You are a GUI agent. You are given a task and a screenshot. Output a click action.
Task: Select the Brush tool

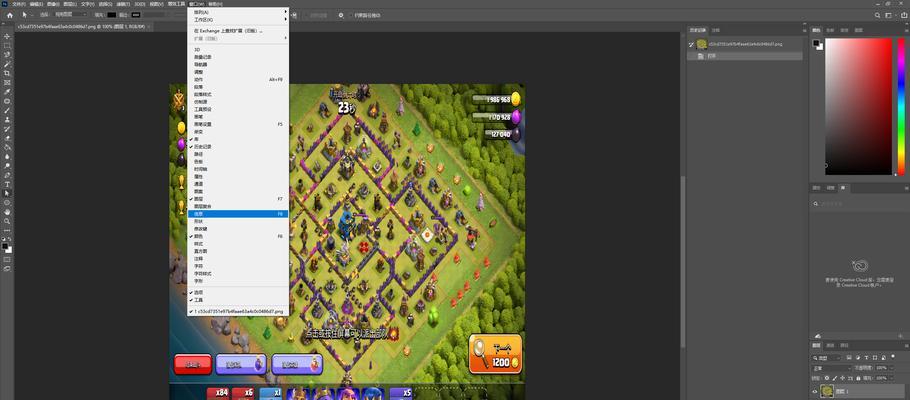click(x=7, y=110)
